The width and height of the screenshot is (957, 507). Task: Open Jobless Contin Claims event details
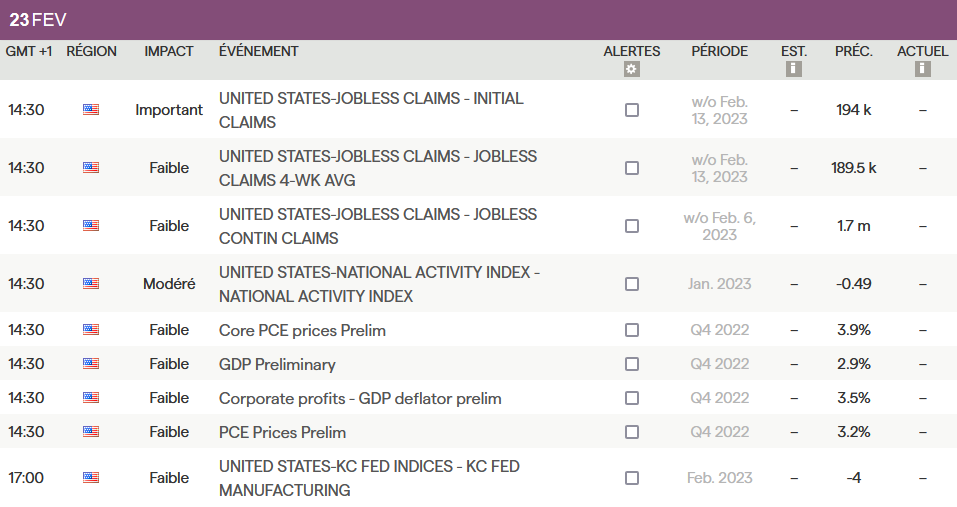tap(377, 226)
